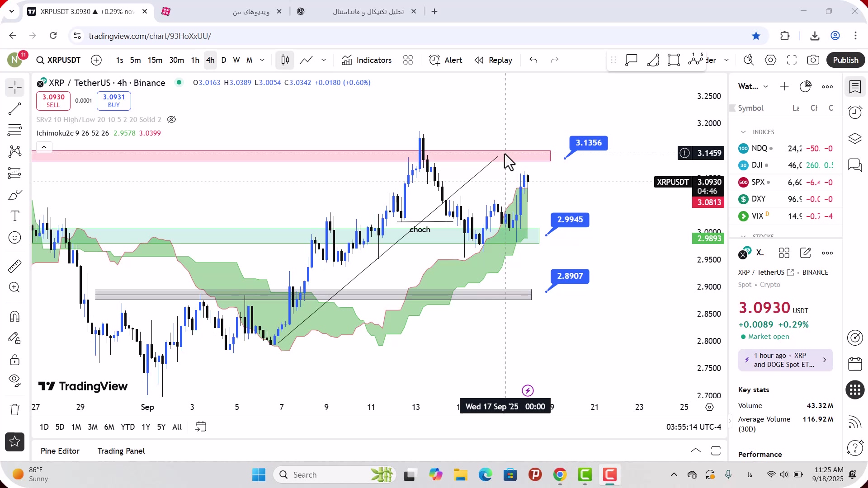Select the DXY watchlist row
The height and width of the screenshot is (488, 868).
click(786, 199)
